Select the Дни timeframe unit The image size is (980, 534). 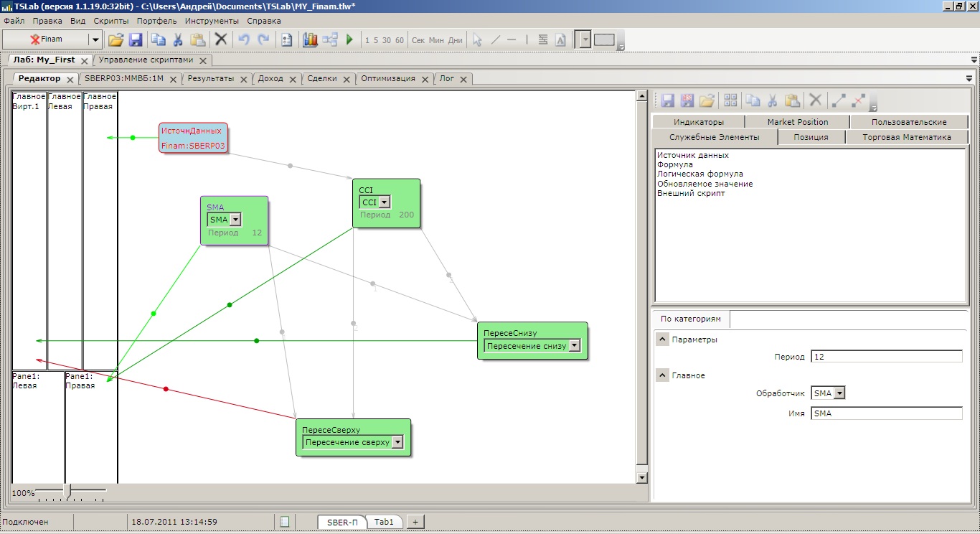(455, 40)
